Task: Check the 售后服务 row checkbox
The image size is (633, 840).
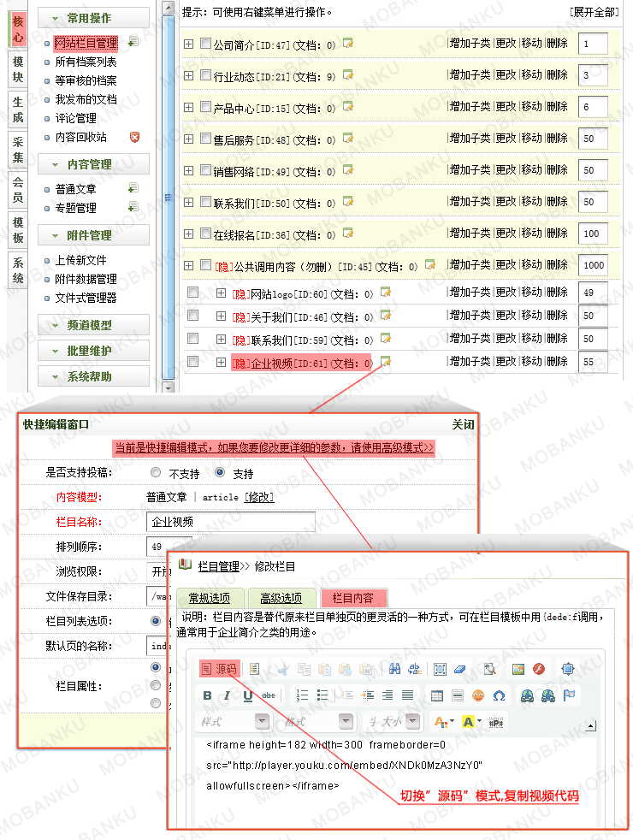Action: (205, 139)
